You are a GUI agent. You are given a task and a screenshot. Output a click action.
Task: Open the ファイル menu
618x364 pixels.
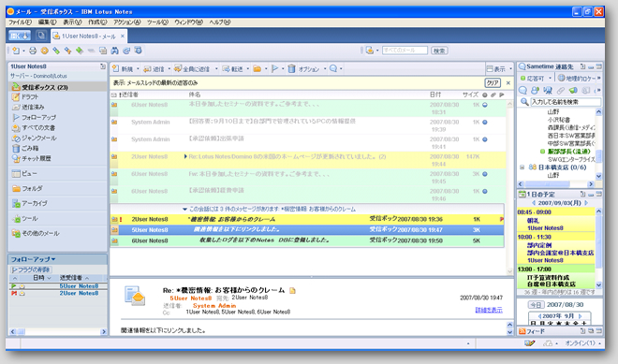20,22
